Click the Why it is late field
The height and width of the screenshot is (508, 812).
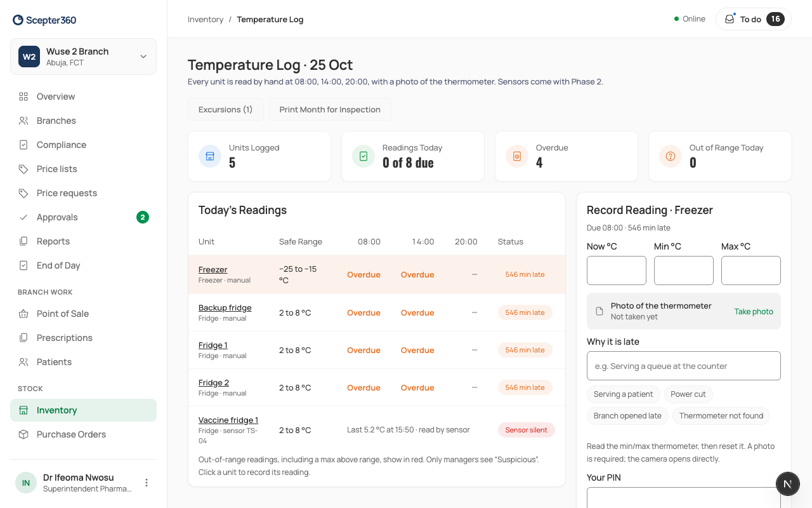(x=684, y=366)
